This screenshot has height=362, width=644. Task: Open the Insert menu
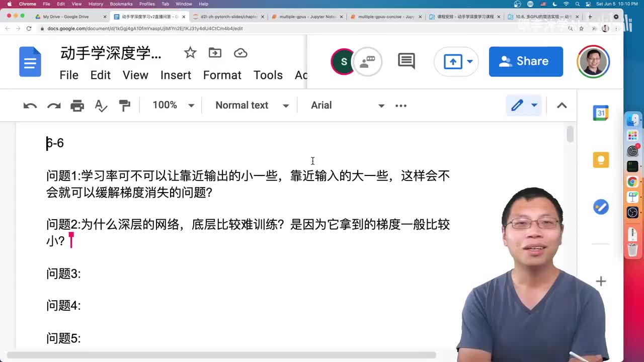coord(176,75)
